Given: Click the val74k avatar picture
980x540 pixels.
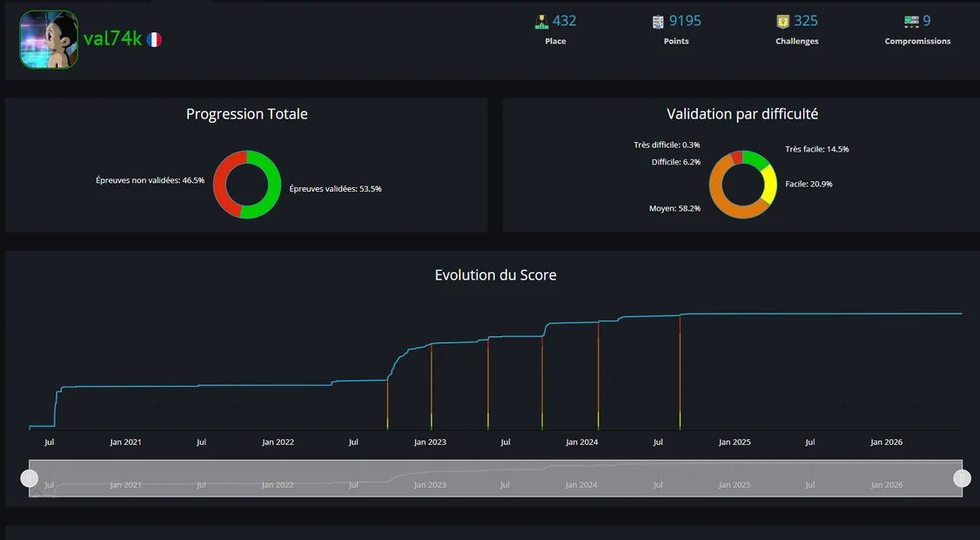Looking at the screenshot, I should [49, 39].
